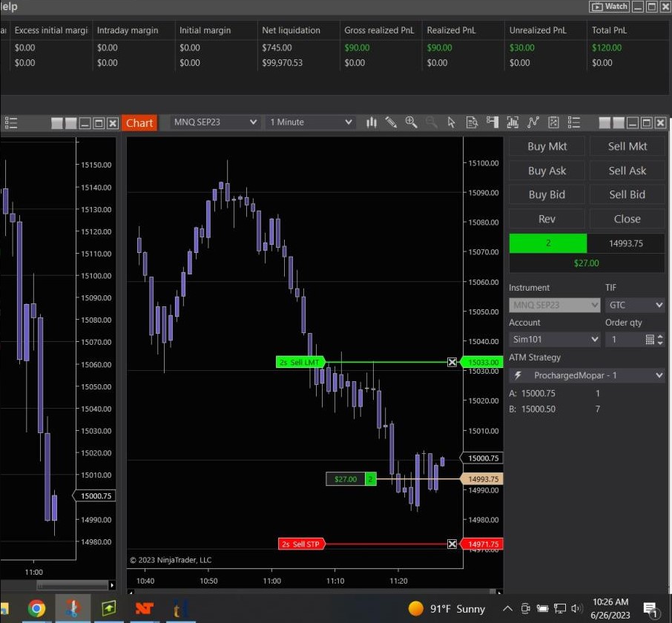Screen dimensions: 672x623
Task: Click the 14971.75 stop price tag
Action: click(x=482, y=544)
